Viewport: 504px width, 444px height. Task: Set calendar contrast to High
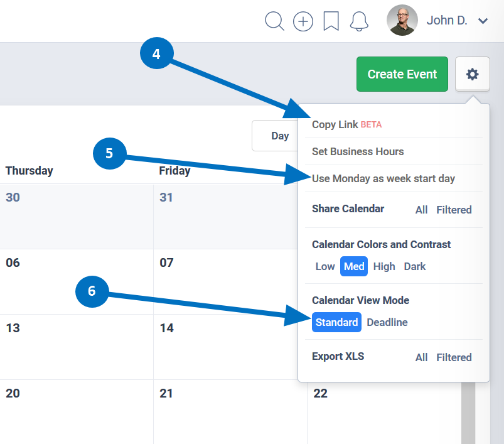[x=384, y=266]
